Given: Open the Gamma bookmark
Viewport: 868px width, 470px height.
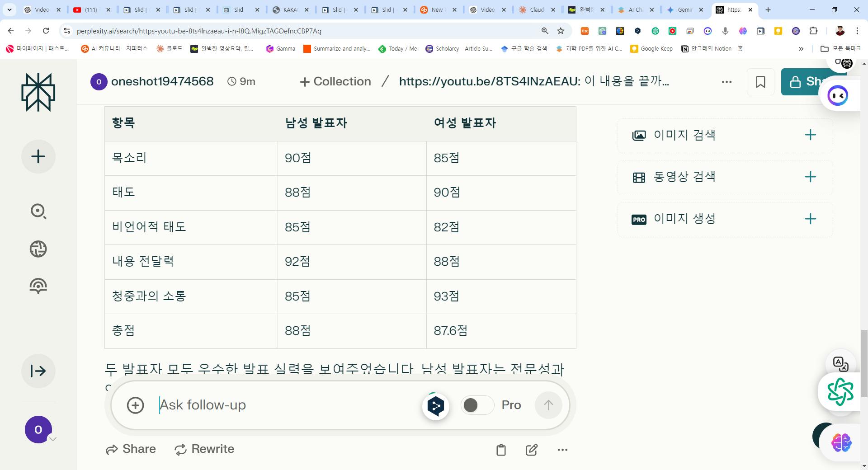Looking at the screenshot, I should coord(281,49).
